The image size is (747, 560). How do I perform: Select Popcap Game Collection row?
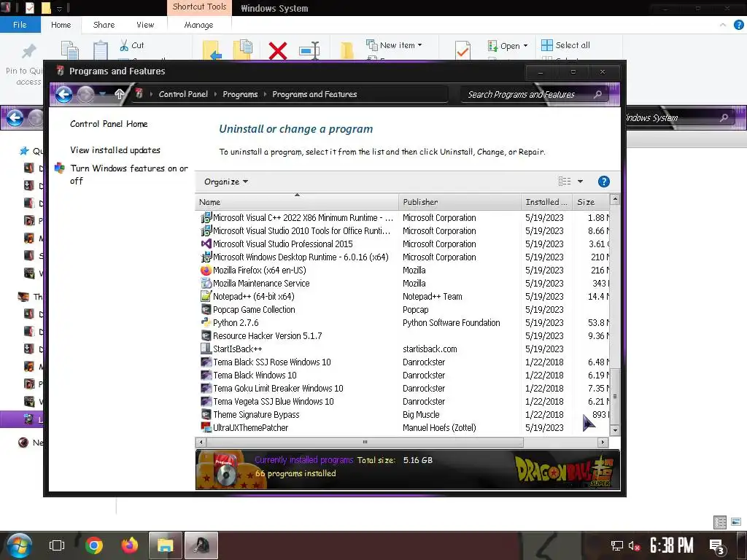pyautogui.click(x=404, y=309)
